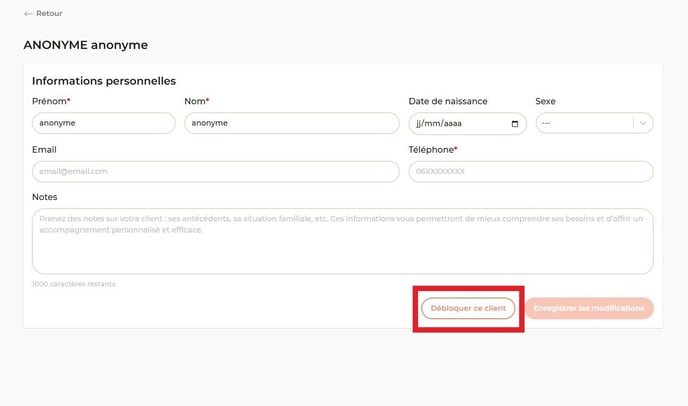
Task: Select the Sexe combo box showing dashes
Action: 584,123
